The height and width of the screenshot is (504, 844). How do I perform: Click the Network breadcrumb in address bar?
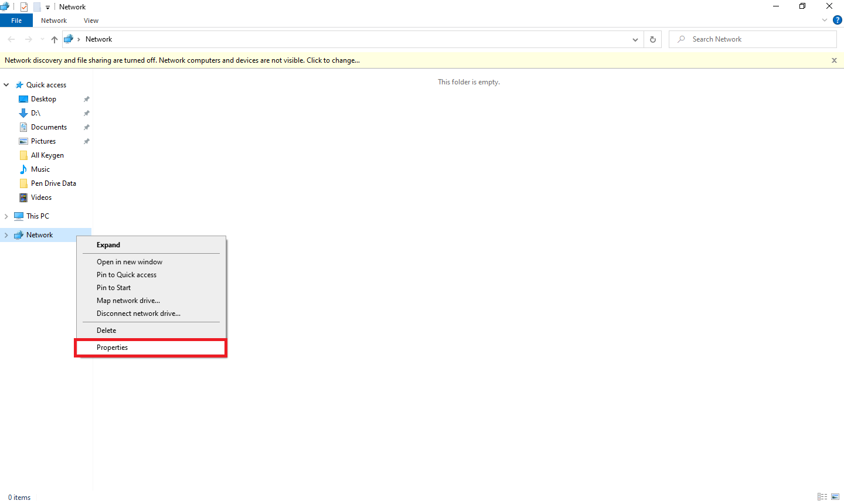[x=98, y=39]
